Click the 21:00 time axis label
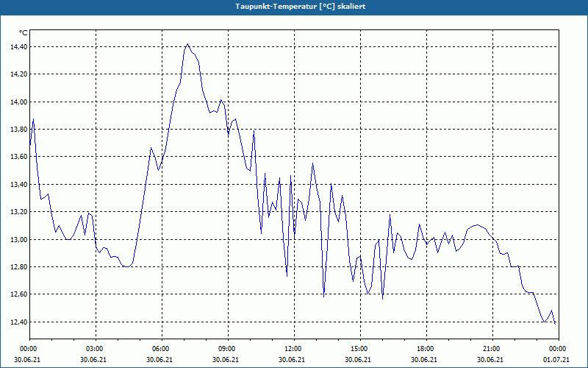This screenshot has width=588, height=368. coord(492,349)
